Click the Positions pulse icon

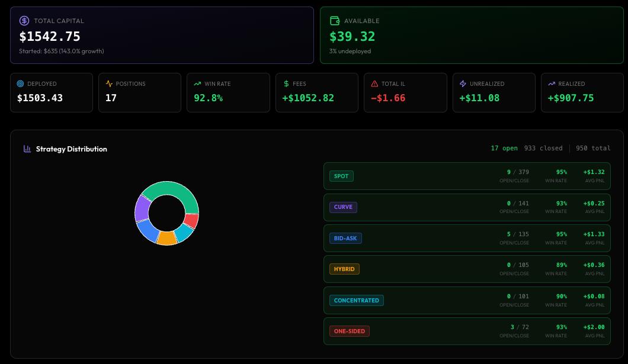click(x=109, y=83)
